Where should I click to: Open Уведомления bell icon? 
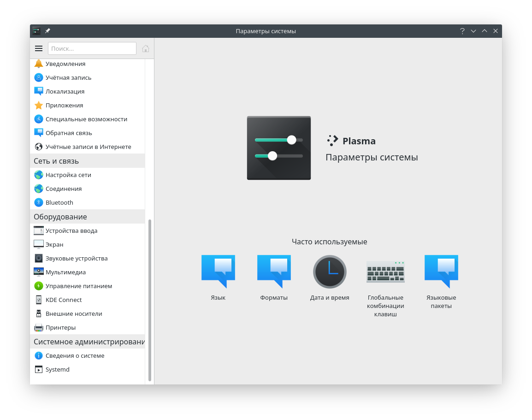tap(39, 64)
